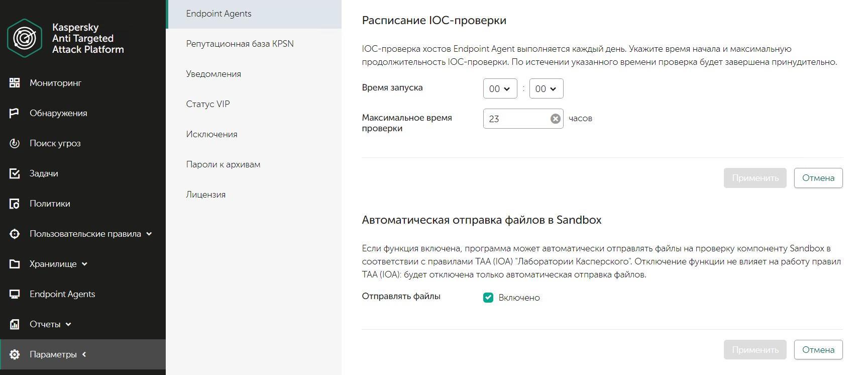The image size is (868, 375).
Task: Disable the Отправлять файлы checkbox
Action: [488, 298]
